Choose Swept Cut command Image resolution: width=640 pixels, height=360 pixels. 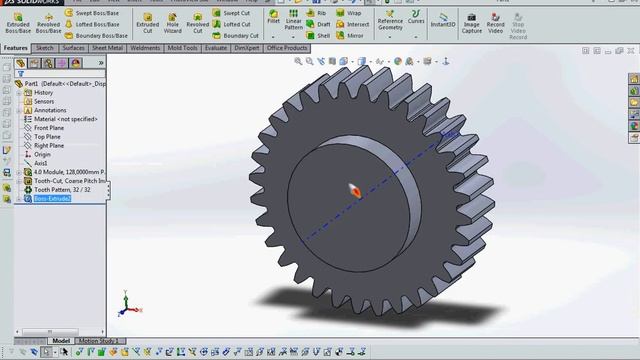click(x=231, y=13)
